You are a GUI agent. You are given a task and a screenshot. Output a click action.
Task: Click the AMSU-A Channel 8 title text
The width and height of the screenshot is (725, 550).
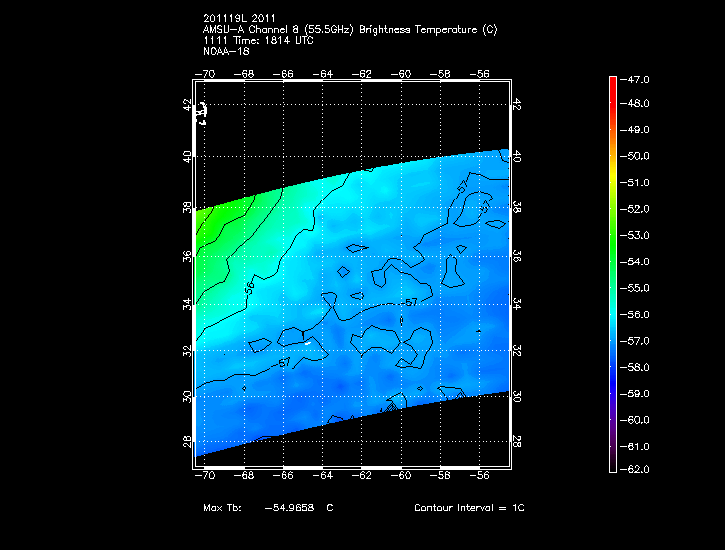349,30
